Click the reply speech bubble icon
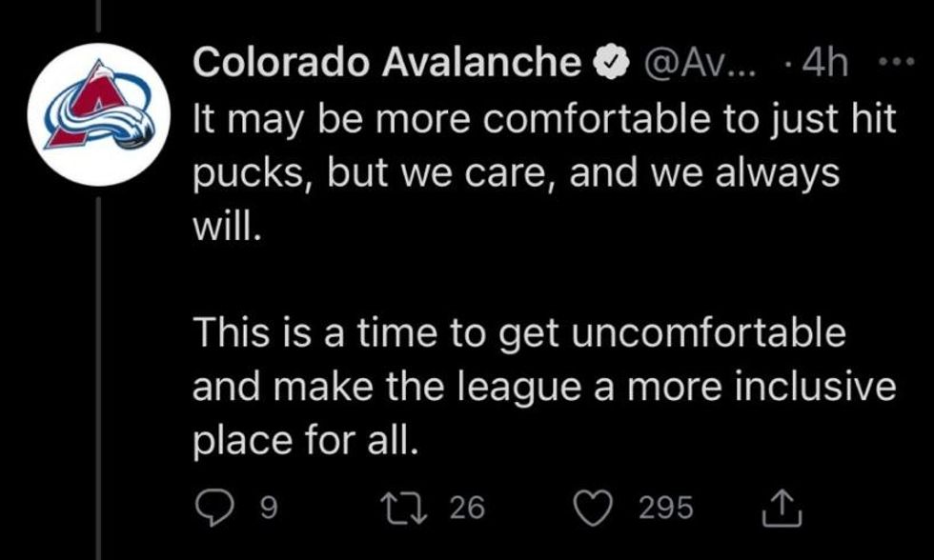Viewport: 934px width, 560px height. (x=213, y=507)
